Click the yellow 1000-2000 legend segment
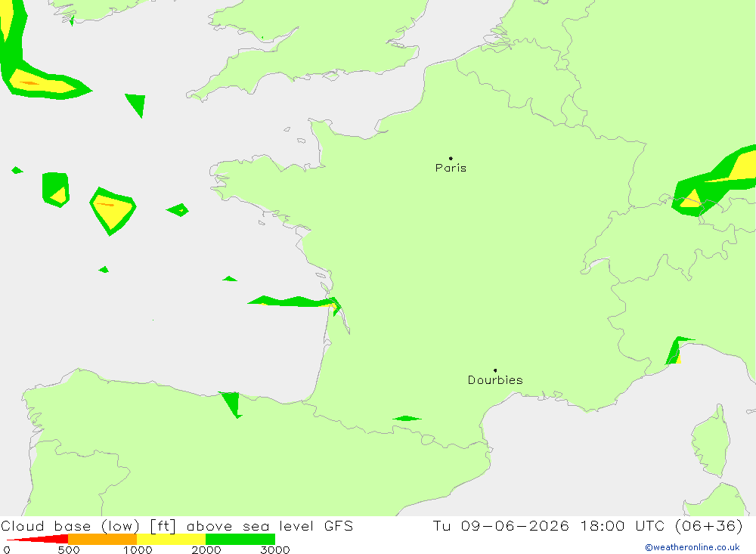 (171, 539)
